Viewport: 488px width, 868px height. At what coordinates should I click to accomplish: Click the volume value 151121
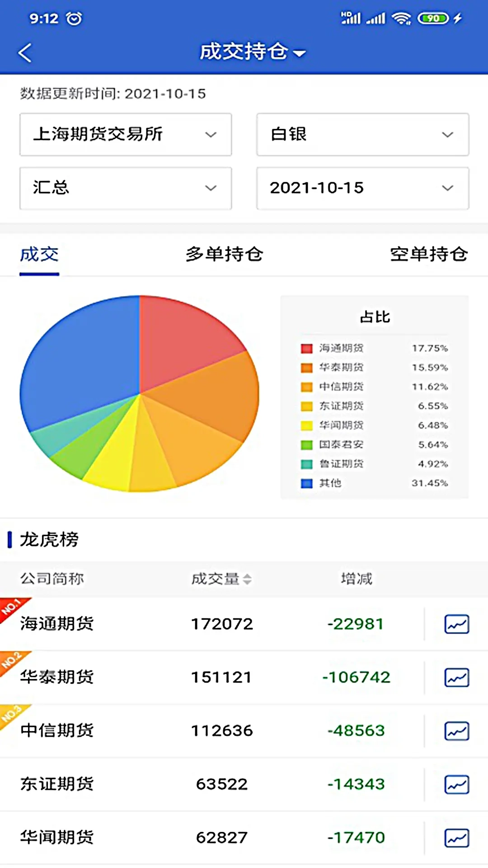221,678
